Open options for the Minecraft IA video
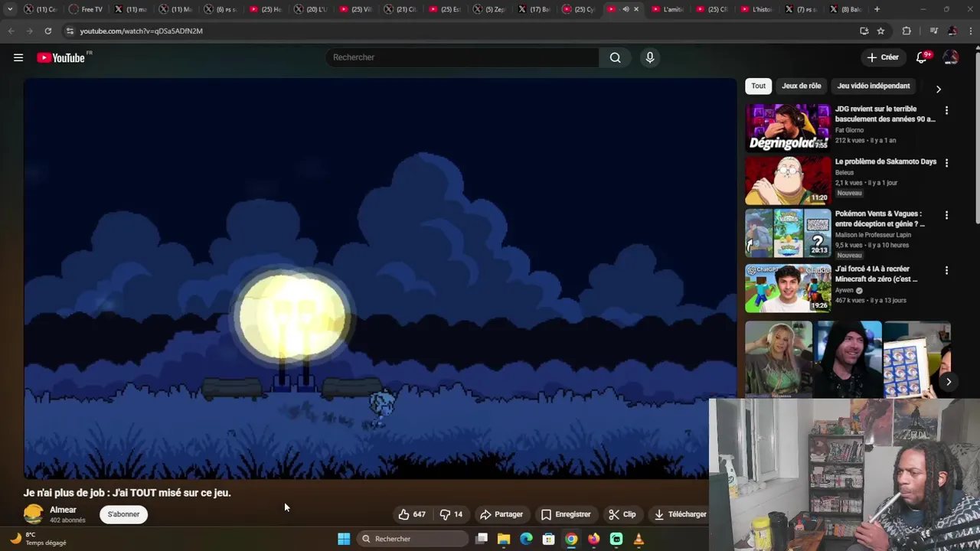Image resolution: width=980 pixels, height=551 pixels. 946,270
